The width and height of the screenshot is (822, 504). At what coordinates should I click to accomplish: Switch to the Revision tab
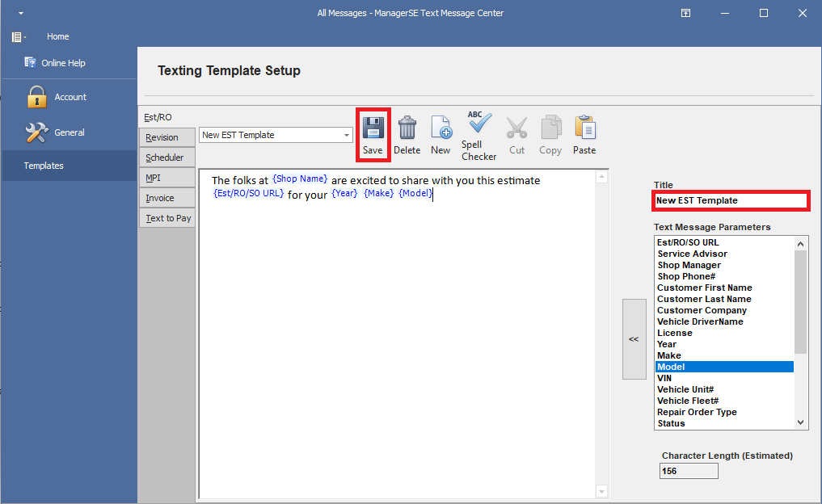pos(167,137)
